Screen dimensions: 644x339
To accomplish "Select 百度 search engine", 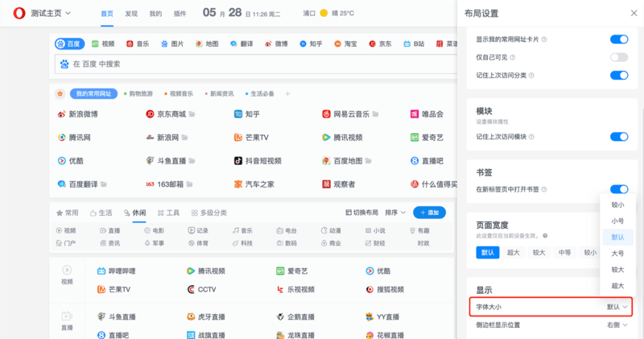I will point(69,43).
